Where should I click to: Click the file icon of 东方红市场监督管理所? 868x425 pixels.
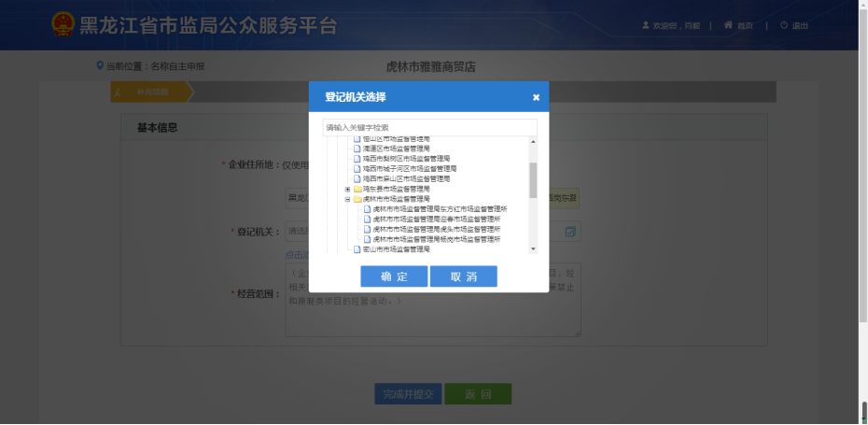(368, 209)
